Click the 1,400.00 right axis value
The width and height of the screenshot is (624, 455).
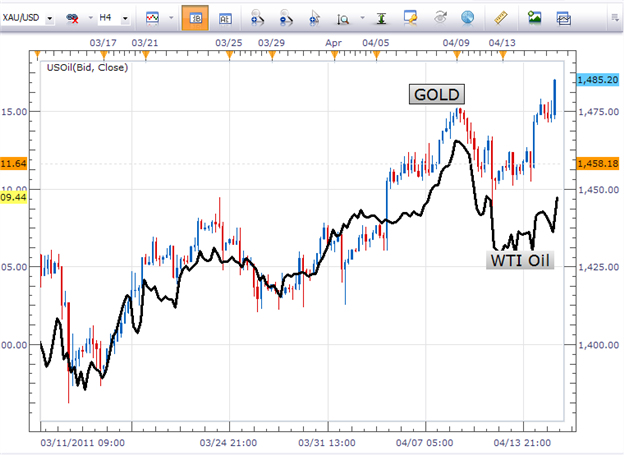(599, 345)
